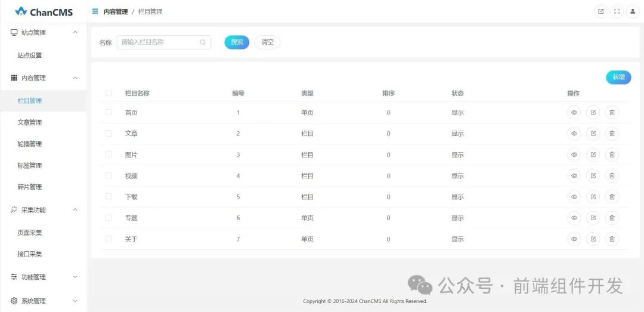The image size is (644, 312).
Task: Click the fullscreen icon in header
Action: pos(617,11)
